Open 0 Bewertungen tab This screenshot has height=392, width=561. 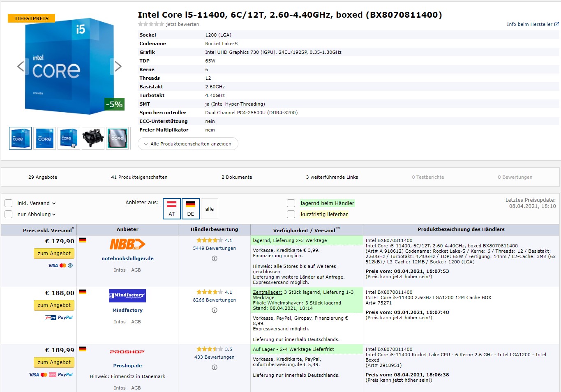tap(515, 177)
